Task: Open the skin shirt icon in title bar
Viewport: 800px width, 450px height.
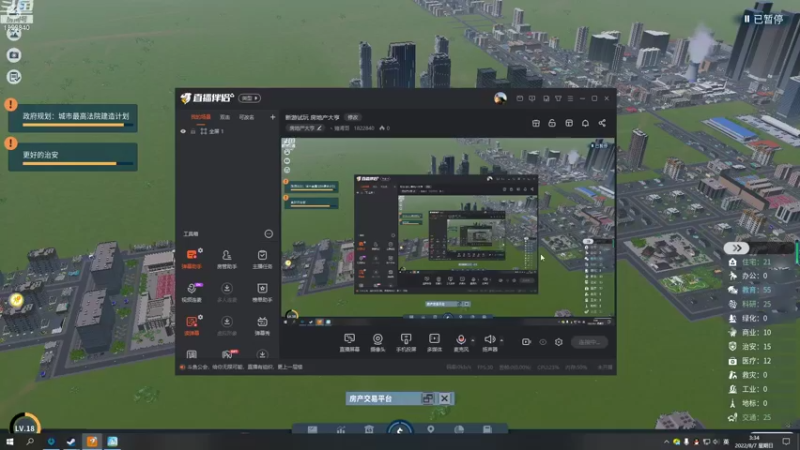Action: 558,98
